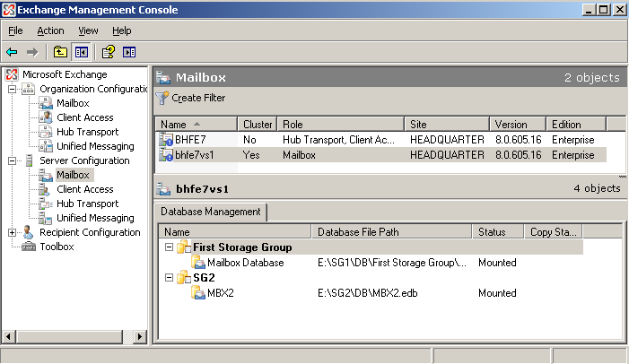Image resolution: width=629 pixels, height=364 pixels.
Task: Select Unified Messaging icon under Organization Configuration
Action: click(x=46, y=146)
